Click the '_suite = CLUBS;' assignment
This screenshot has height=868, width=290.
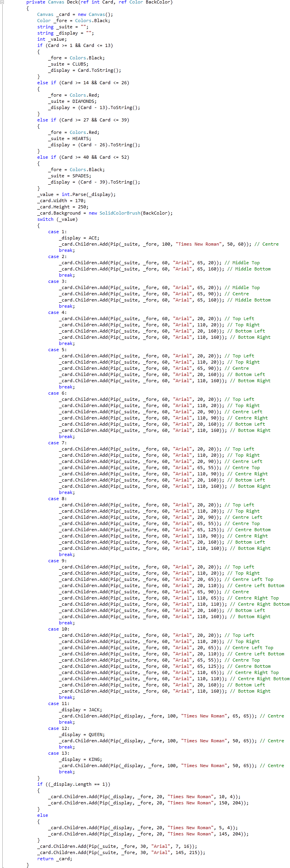click(68, 64)
